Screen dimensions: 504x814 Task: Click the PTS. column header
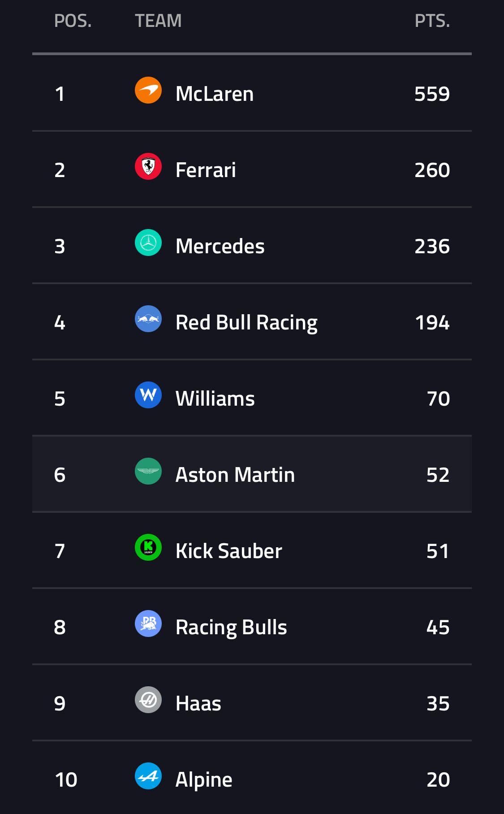pos(432,21)
